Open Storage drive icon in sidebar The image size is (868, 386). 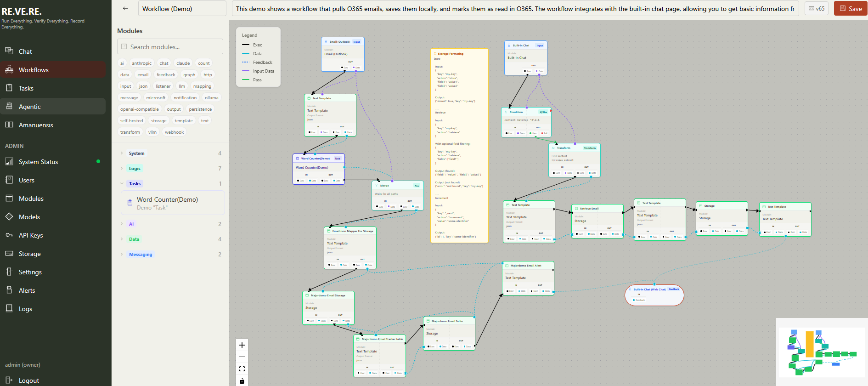(9, 253)
